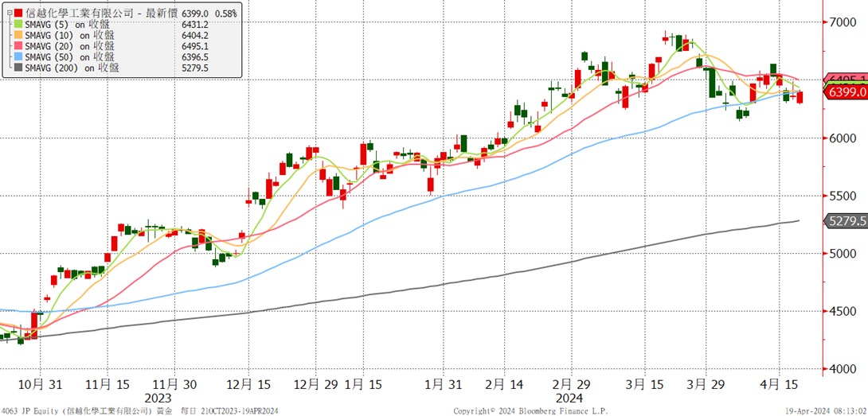This screenshot has width=868, height=416.
Task: Click the 1月 31 date label
Action: point(444,383)
